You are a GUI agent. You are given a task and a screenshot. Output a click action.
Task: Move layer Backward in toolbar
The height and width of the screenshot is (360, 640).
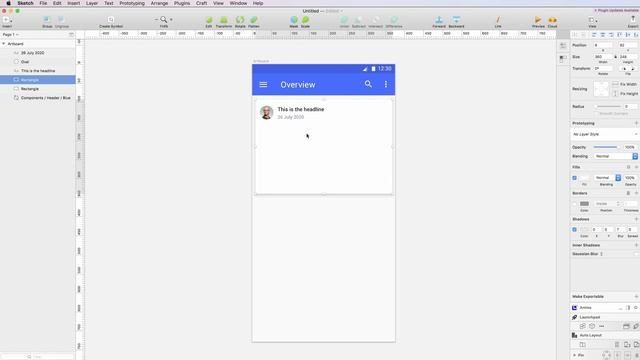click(456, 20)
